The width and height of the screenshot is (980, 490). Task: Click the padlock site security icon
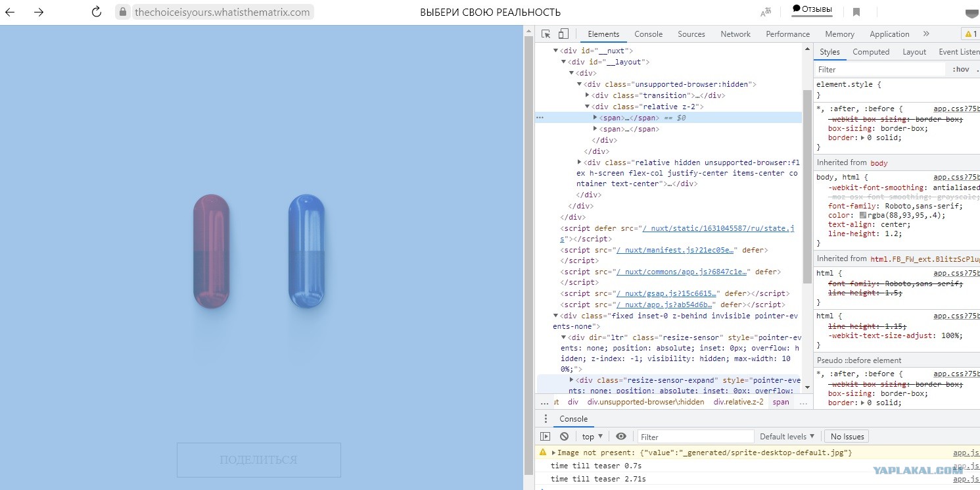click(122, 12)
